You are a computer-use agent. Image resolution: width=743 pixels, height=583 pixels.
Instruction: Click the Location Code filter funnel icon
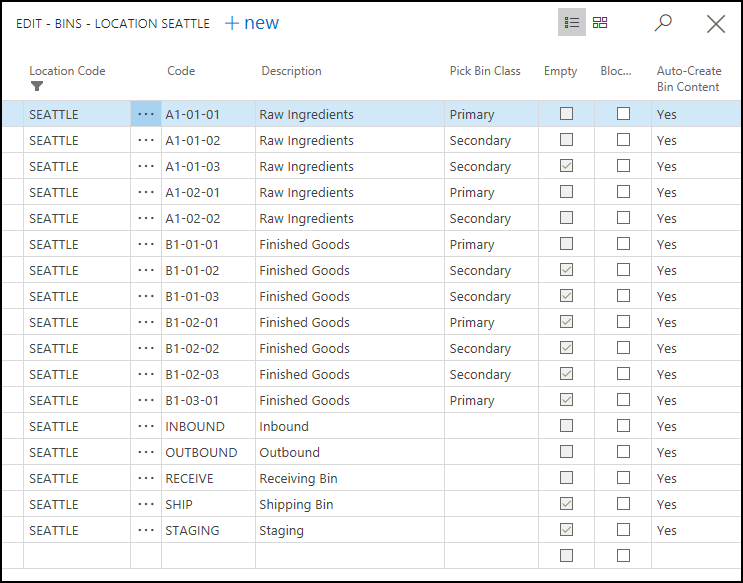tap(37, 86)
